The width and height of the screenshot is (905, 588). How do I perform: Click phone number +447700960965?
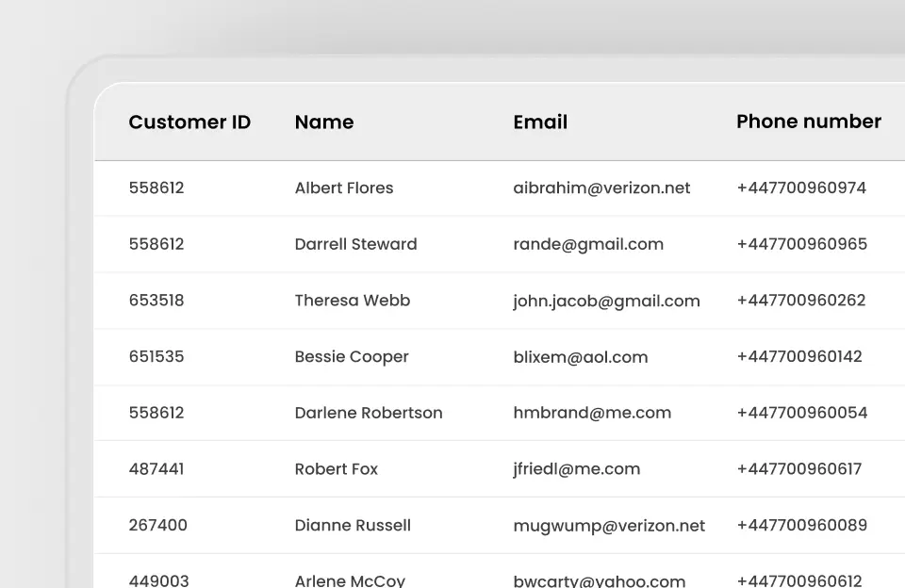[x=801, y=244]
